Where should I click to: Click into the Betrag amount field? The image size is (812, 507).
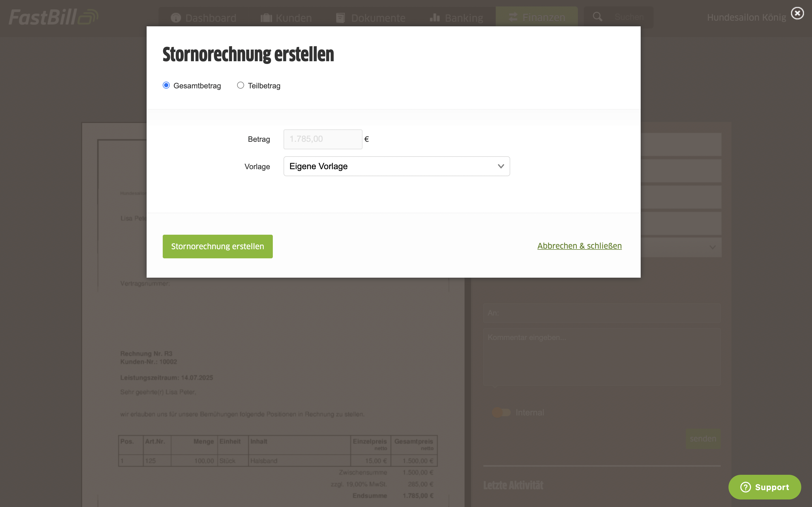(322, 139)
